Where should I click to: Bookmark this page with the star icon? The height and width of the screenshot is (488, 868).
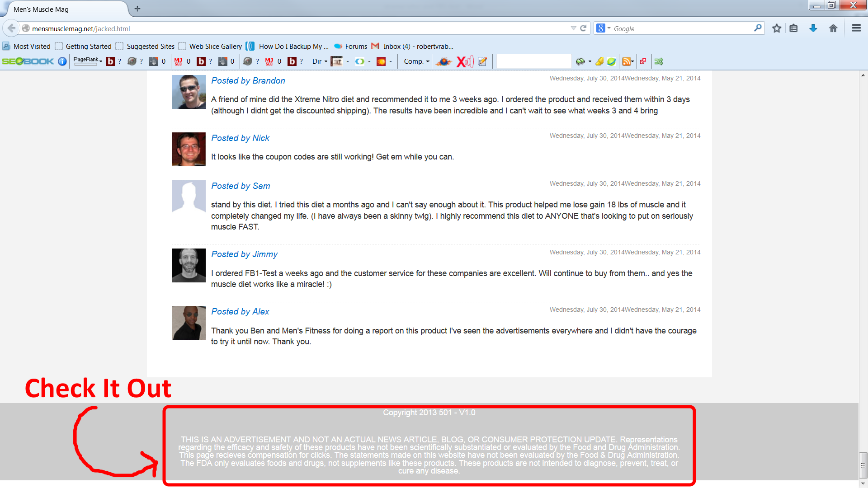[777, 28]
